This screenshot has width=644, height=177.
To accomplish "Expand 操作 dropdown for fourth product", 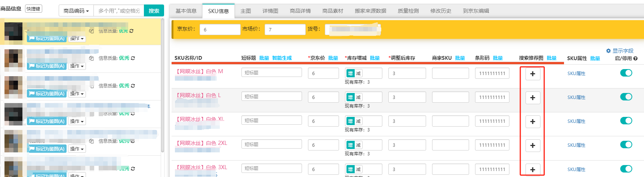I will click(x=77, y=121).
